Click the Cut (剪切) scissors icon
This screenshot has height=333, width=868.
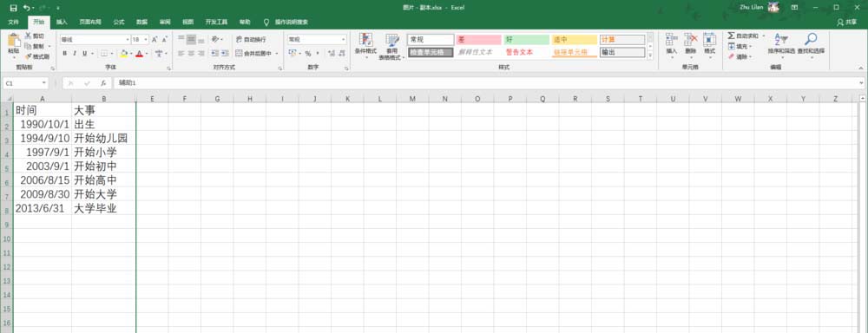pos(29,36)
